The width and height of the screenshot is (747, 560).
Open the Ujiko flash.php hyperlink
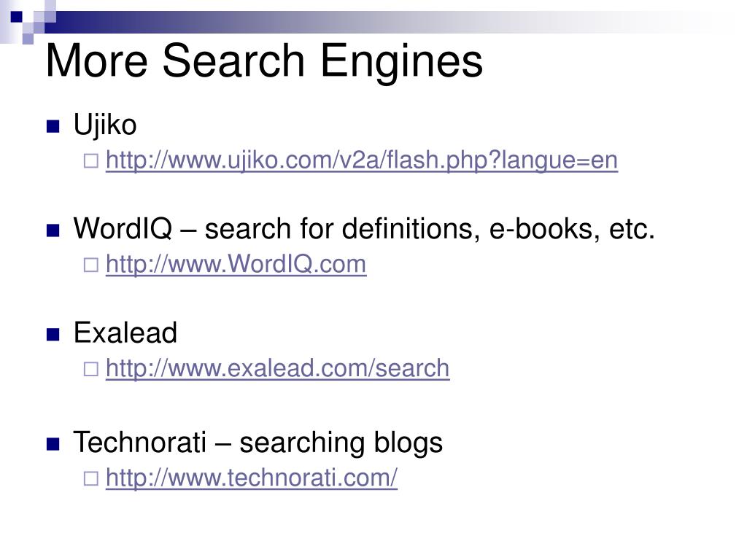[362, 160]
